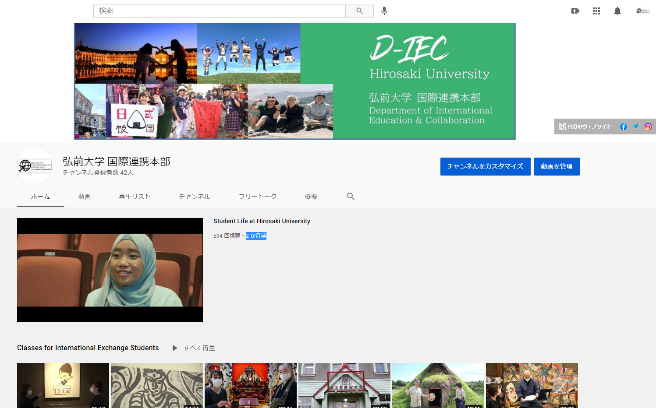Open the create video camera icon
The height and width of the screenshot is (408, 656).
(575, 11)
